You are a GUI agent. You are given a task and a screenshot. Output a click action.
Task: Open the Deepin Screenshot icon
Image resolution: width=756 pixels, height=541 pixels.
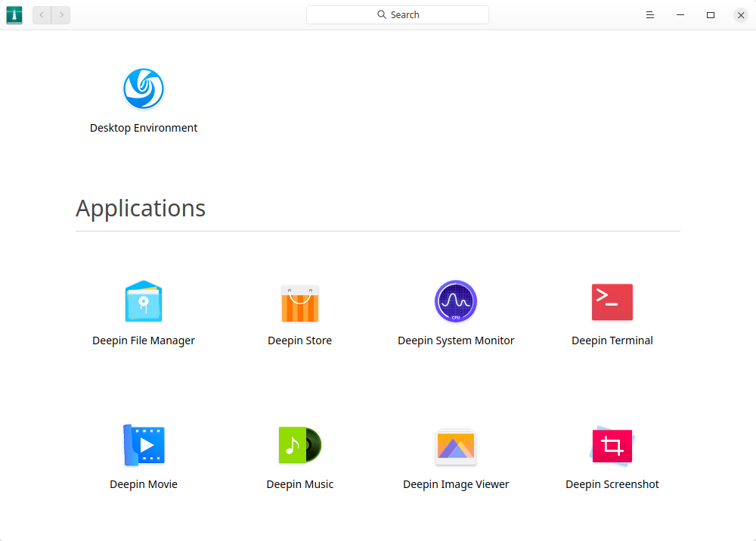612,446
